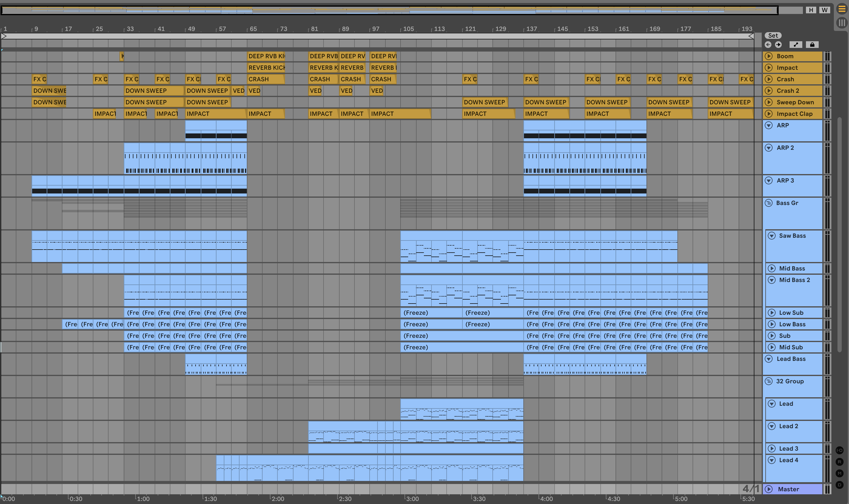Viewport: 849px width, 504px height.
Task: Fold the 32 Group track
Action: (x=769, y=381)
